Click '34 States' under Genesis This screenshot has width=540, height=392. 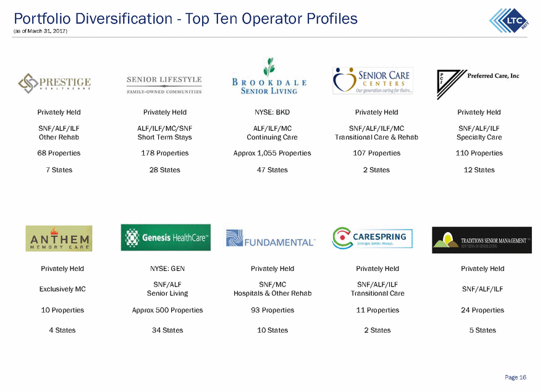[x=167, y=330]
